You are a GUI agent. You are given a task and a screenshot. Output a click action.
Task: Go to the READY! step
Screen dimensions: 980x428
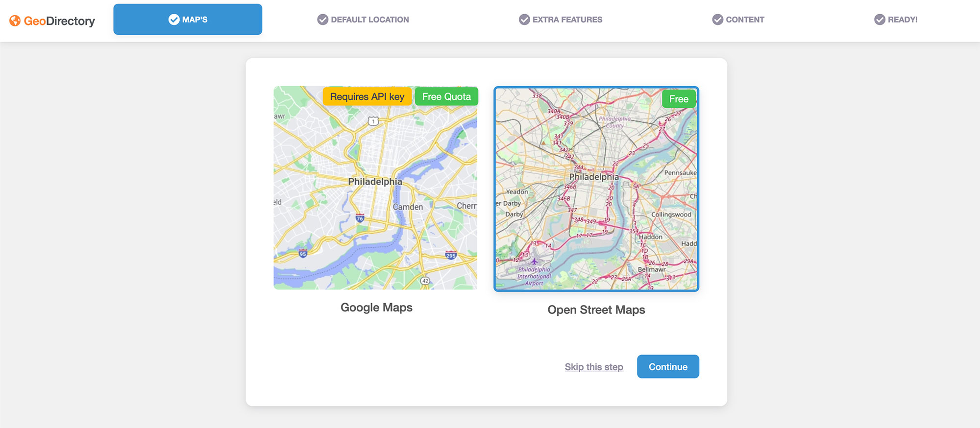click(896, 20)
